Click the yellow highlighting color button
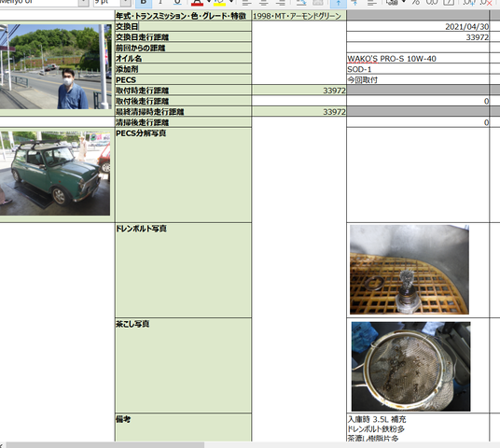Screen dimensions: 500x448 (x=219, y=3)
